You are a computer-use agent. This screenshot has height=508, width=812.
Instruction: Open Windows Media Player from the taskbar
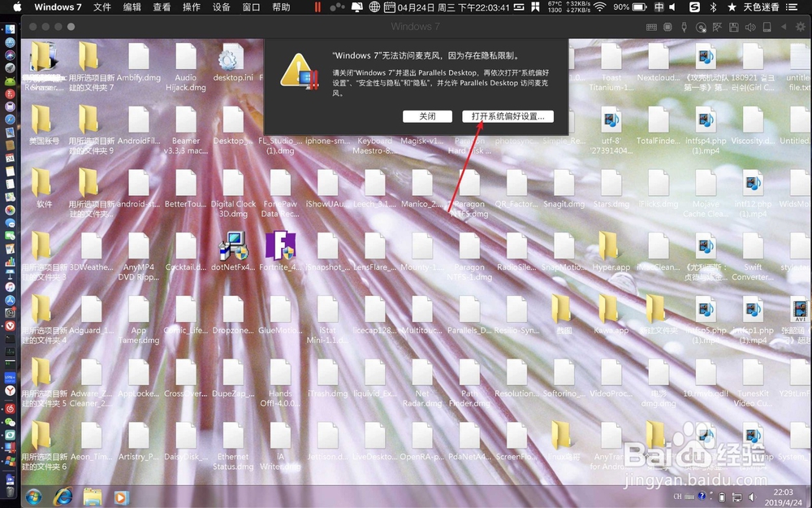coord(121,497)
